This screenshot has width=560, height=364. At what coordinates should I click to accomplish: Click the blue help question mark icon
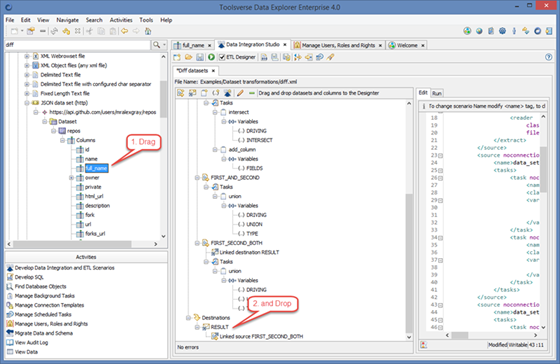(549, 57)
